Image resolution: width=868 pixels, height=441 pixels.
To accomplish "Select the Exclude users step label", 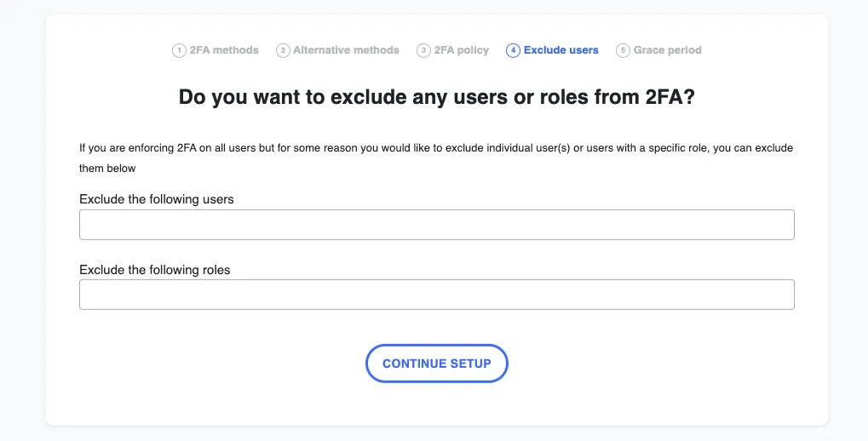I will (x=560, y=50).
